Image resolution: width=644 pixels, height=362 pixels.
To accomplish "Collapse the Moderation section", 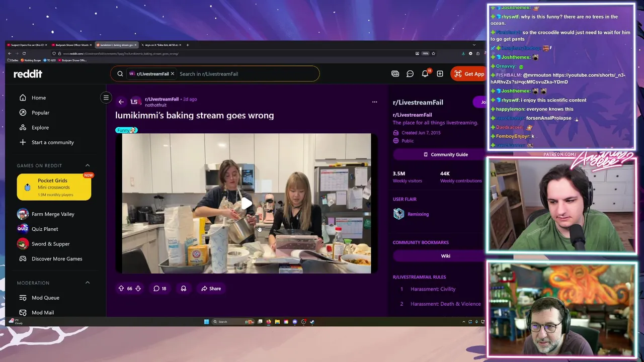I will 88,283.
